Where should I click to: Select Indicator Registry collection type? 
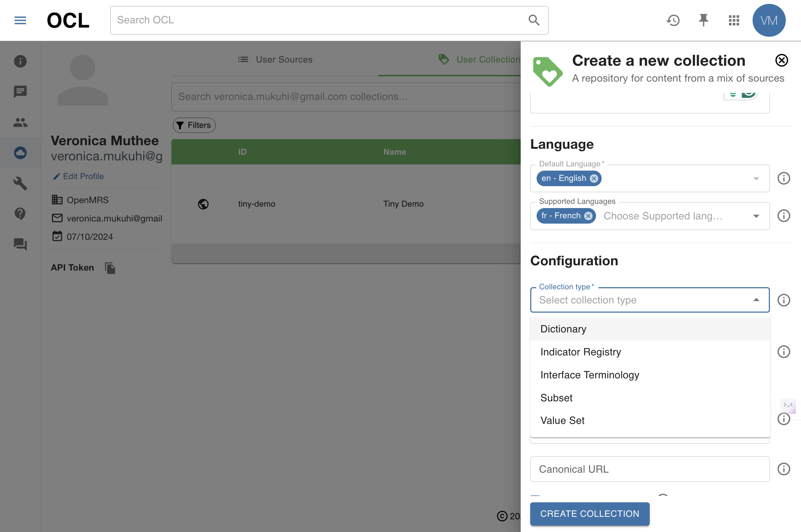650,352
